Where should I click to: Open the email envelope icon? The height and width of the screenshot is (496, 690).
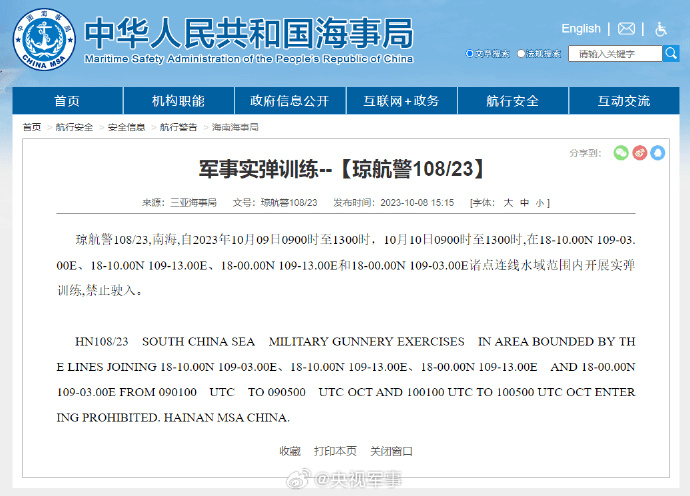tap(626, 29)
